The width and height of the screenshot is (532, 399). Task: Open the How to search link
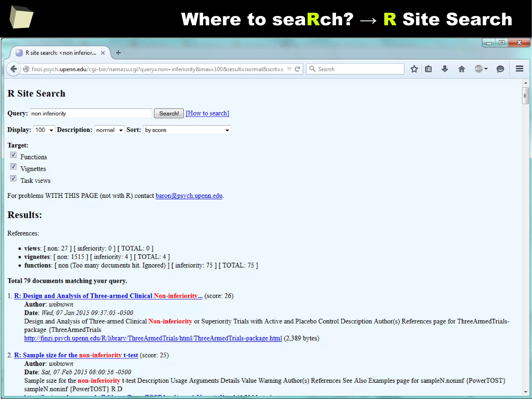tap(208, 113)
